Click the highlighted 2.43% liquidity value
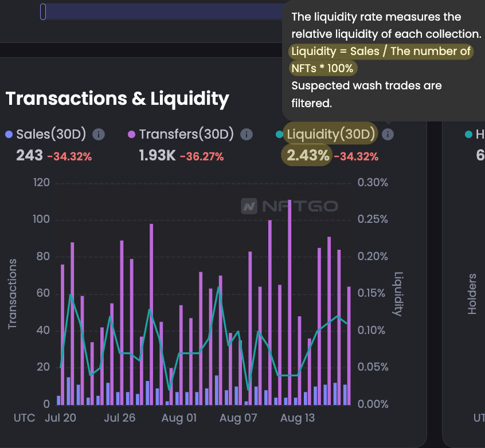485x448 pixels. point(308,155)
